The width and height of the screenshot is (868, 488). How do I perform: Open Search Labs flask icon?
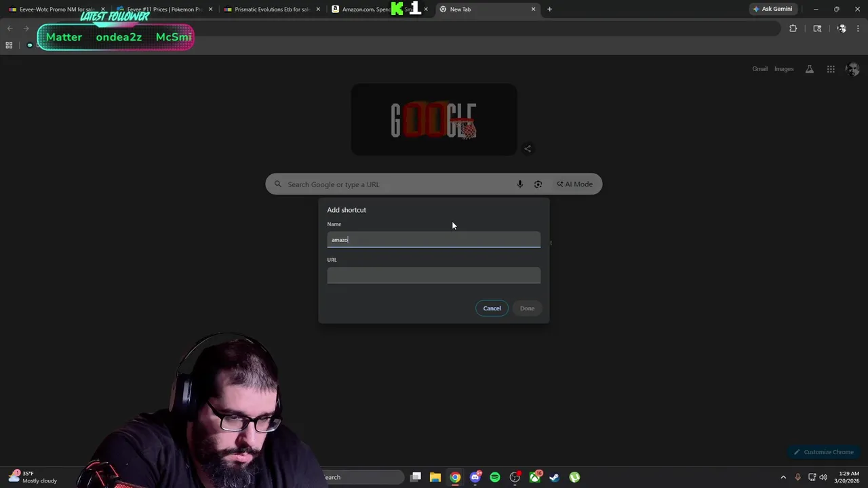pyautogui.click(x=810, y=69)
